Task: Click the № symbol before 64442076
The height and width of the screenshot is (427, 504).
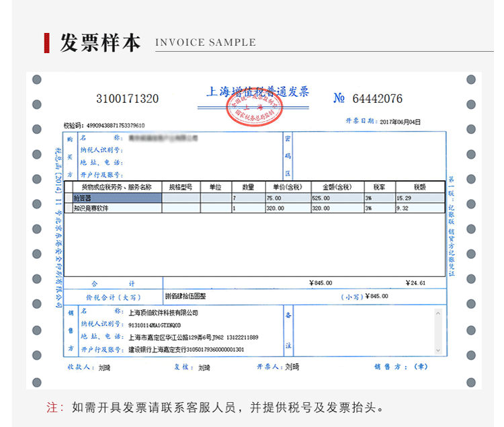Action: click(339, 99)
